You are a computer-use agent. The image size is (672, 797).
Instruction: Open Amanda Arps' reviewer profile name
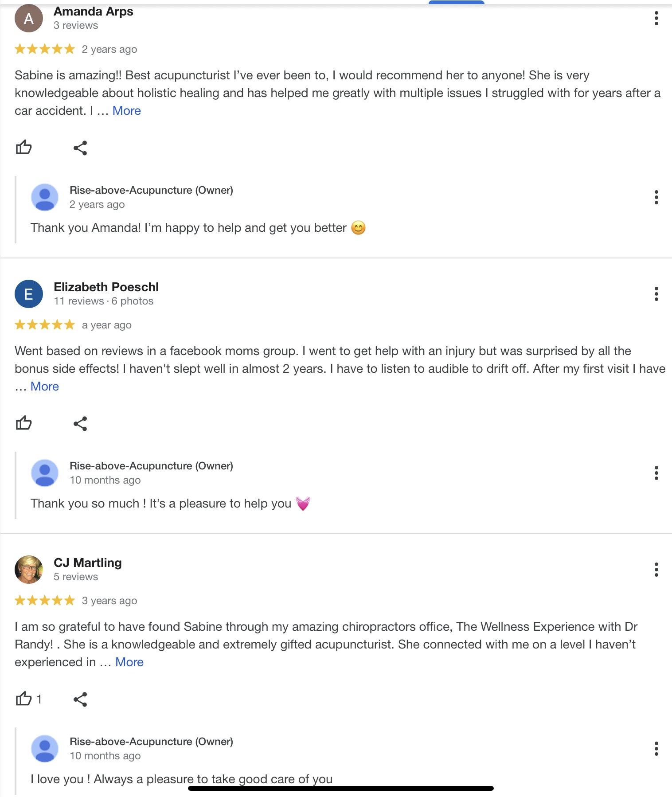93,12
